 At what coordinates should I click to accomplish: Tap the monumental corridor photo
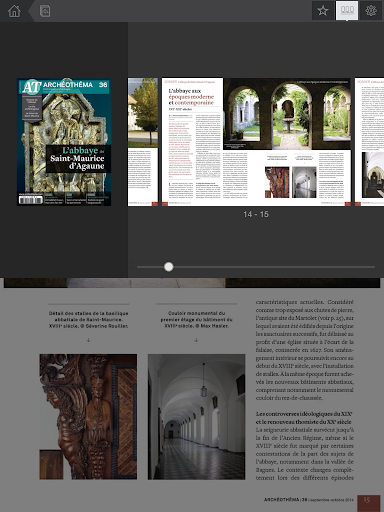point(196,417)
